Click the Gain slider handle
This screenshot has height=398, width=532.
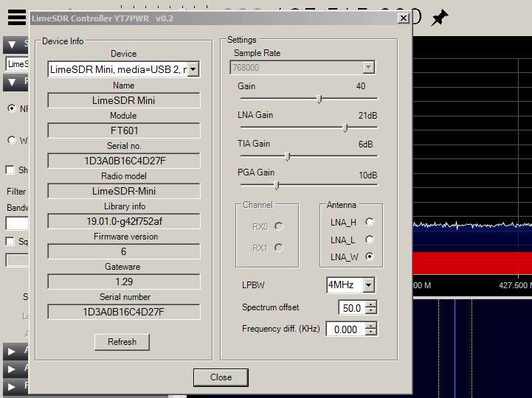[x=319, y=99]
